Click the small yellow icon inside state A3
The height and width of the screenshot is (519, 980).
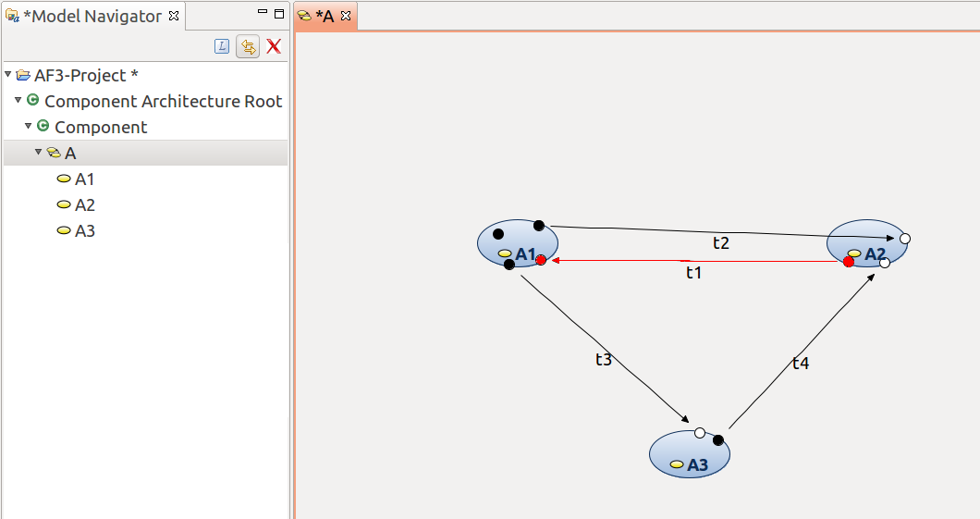pyautogui.click(x=676, y=464)
